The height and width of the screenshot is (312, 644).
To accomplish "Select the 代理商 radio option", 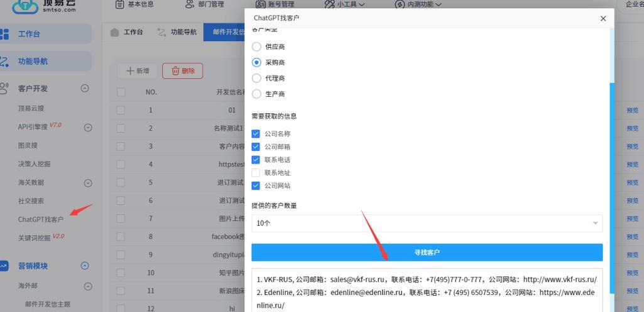I will click(x=269, y=78).
